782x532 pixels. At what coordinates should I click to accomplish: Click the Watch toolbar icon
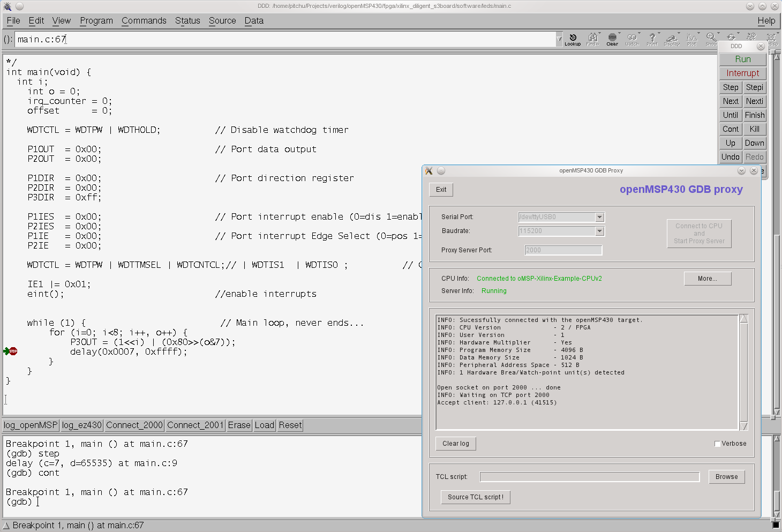632,39
